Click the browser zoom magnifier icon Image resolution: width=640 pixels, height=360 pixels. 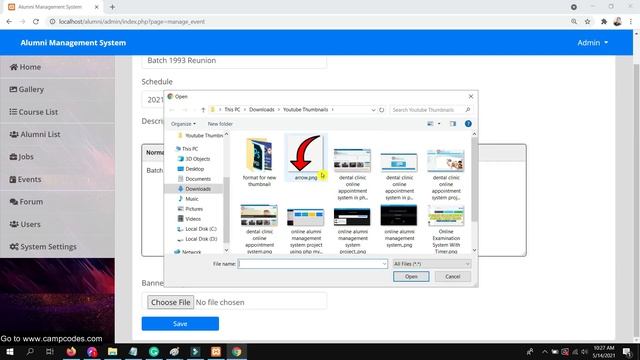point(574,22)
